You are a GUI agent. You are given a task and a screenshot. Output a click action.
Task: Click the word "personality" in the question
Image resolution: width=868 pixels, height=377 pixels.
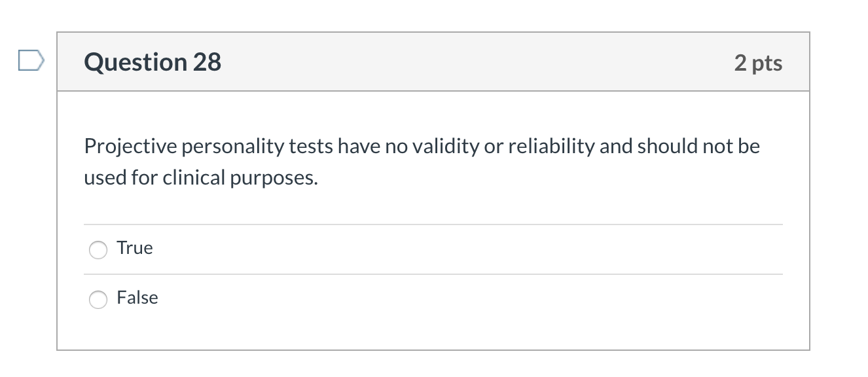tap(233, 147)
